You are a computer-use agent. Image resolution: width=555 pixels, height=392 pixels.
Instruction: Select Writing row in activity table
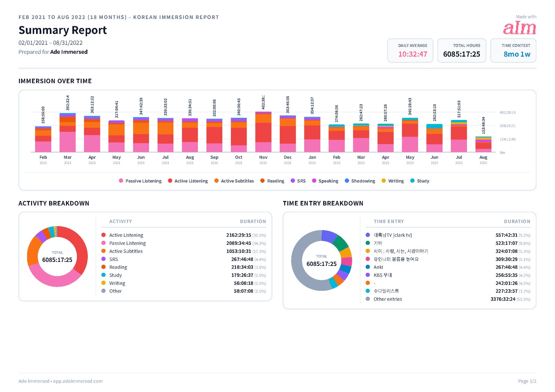(x=184, y=283)
